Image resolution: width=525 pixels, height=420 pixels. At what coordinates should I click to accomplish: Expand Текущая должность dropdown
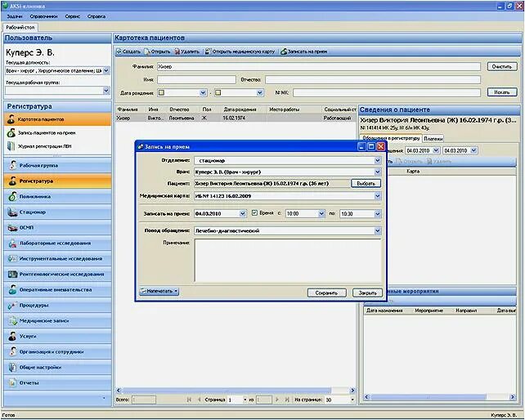pyautogui.click(x=106, y=70)
